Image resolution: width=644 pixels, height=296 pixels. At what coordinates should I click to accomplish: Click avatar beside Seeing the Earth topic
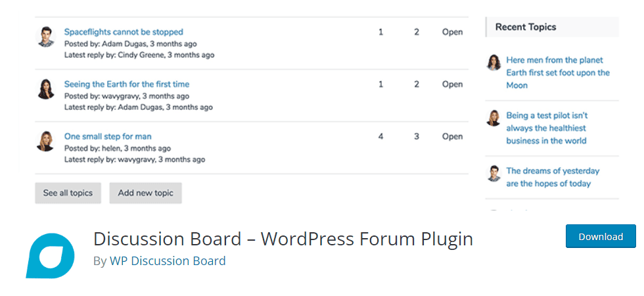coord(45,89)
